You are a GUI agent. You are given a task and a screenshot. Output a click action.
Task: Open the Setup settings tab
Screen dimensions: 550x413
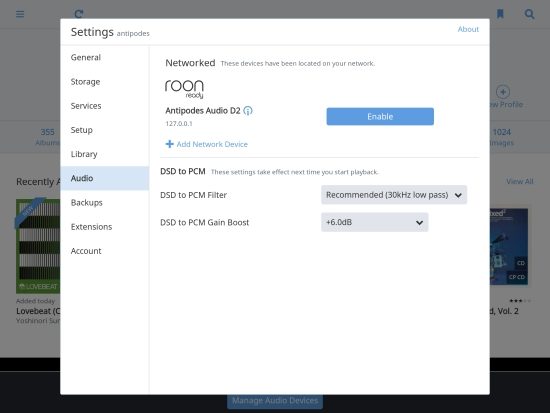(x=105, y=130)
